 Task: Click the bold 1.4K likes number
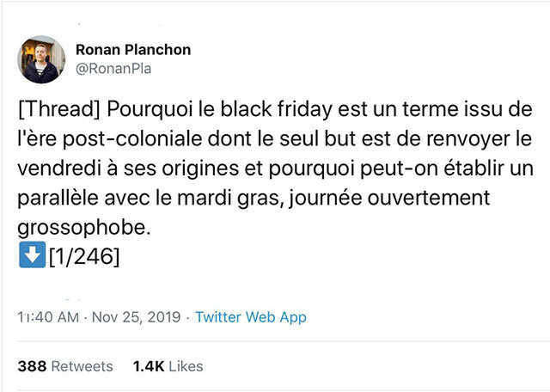point(149,366)
